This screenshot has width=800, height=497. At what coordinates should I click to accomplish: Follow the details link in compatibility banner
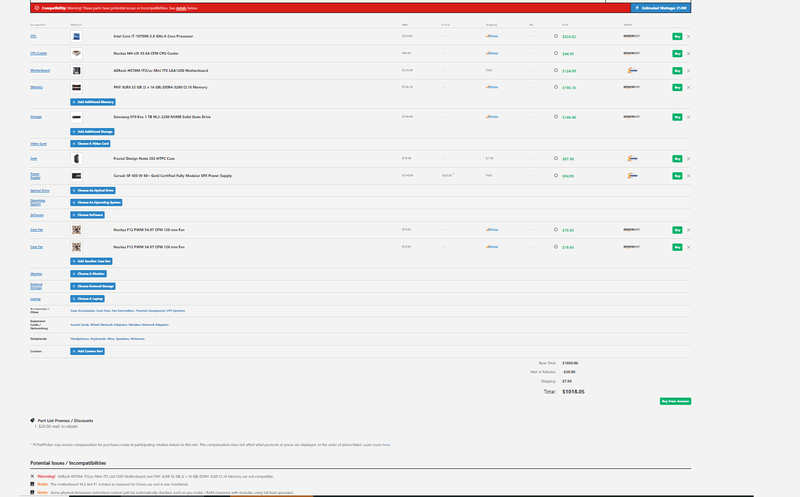(x=181, y=8)
